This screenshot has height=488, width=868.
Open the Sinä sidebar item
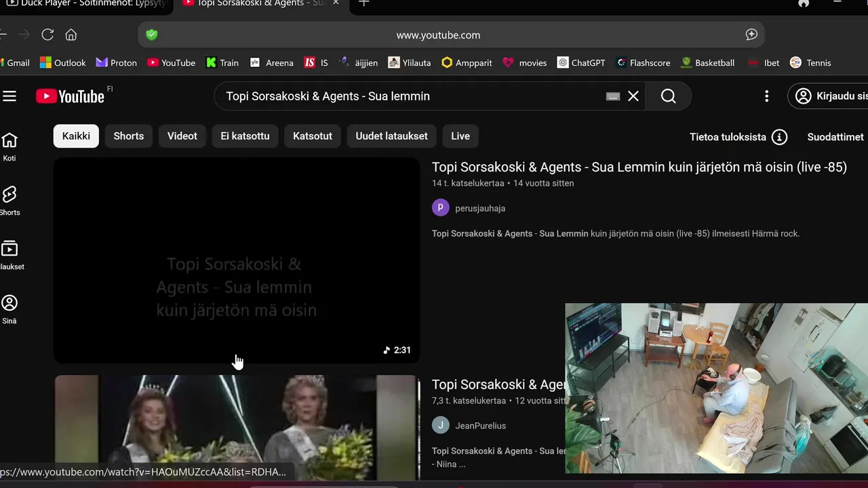tap(9, 310)
